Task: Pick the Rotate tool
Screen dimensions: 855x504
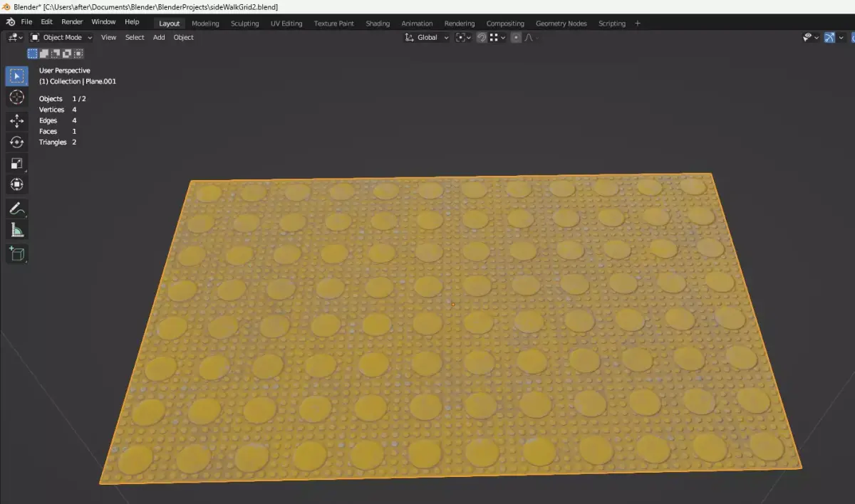Action: click(17, 142)
